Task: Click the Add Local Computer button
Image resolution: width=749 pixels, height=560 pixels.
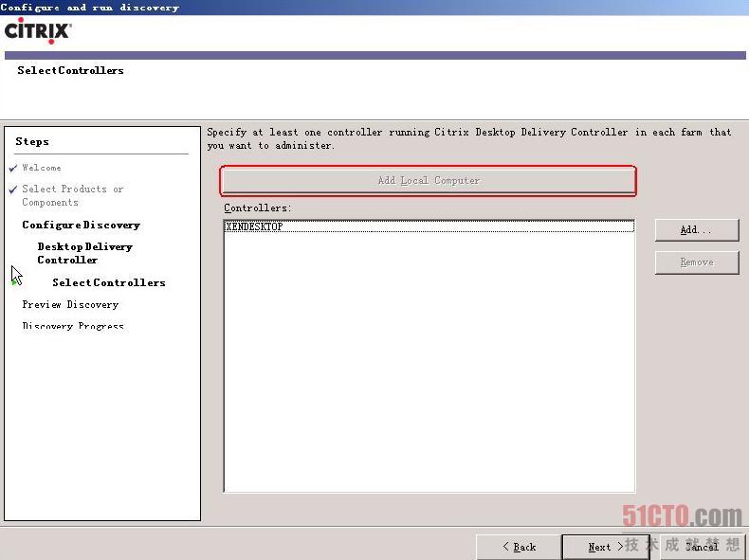Action: pos(428,180)
